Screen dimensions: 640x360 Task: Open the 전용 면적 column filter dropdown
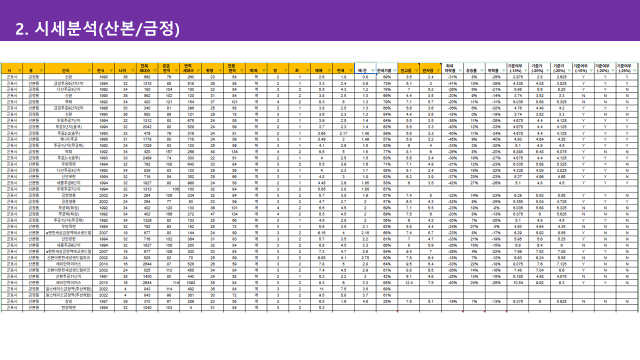[x=242, y=71]
